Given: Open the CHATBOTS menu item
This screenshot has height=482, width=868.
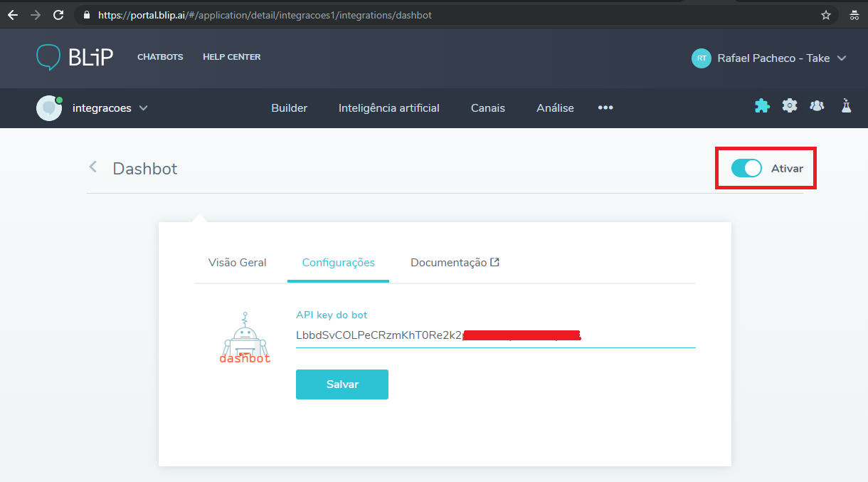Looking at the screenshot, I should coord(160,57).
